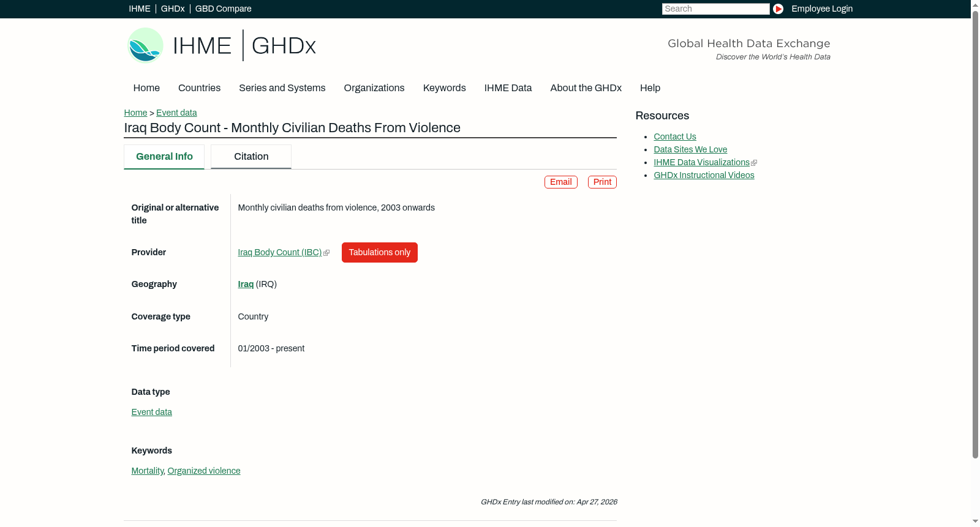Click the coverage type value 'Country'
The image size is (980, 527).
(x=253, y=316)
